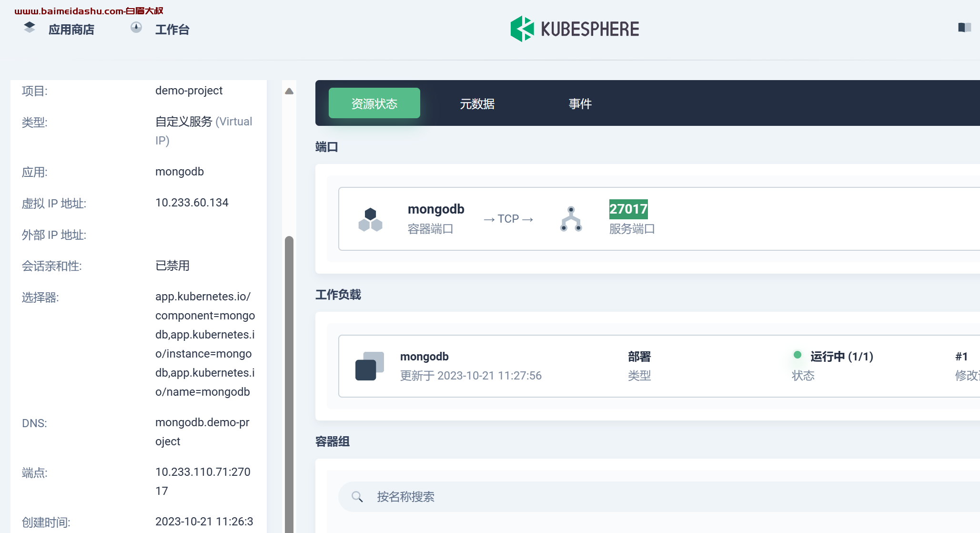Viewport: 980px width, 533px height.
Task: Open the 工作台 menu link
Action: [x=172, y=30]
